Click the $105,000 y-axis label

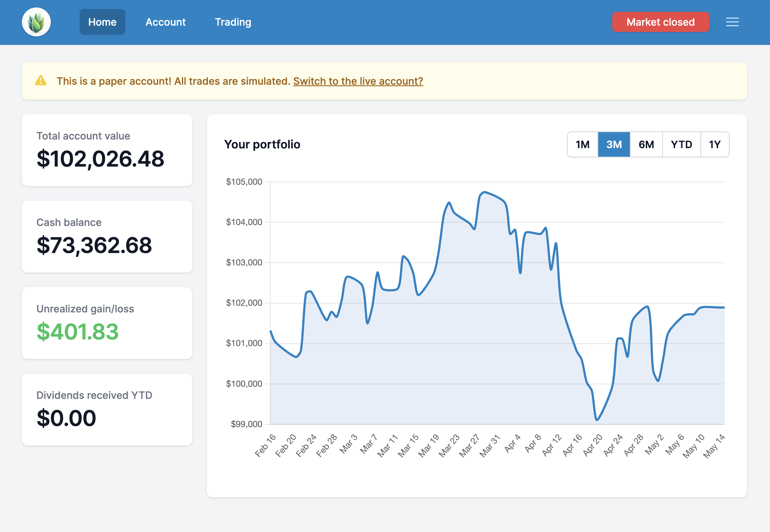244,182
